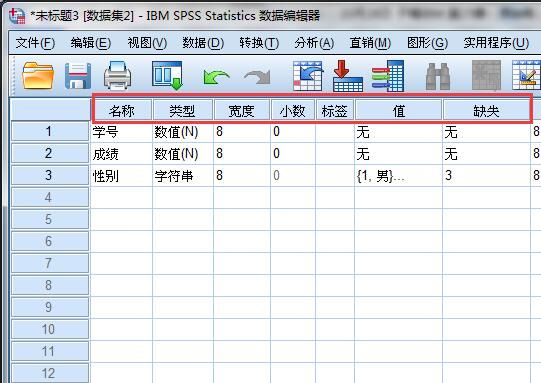
Task: Click the decimals cell 0 in 成绩 row
Action: (293, 154)
